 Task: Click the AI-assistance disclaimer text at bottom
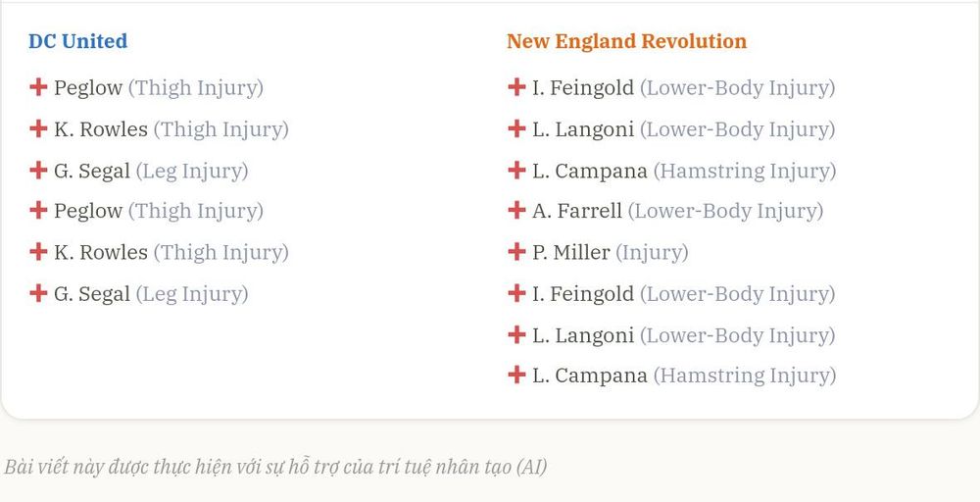(x=275, y=467)
